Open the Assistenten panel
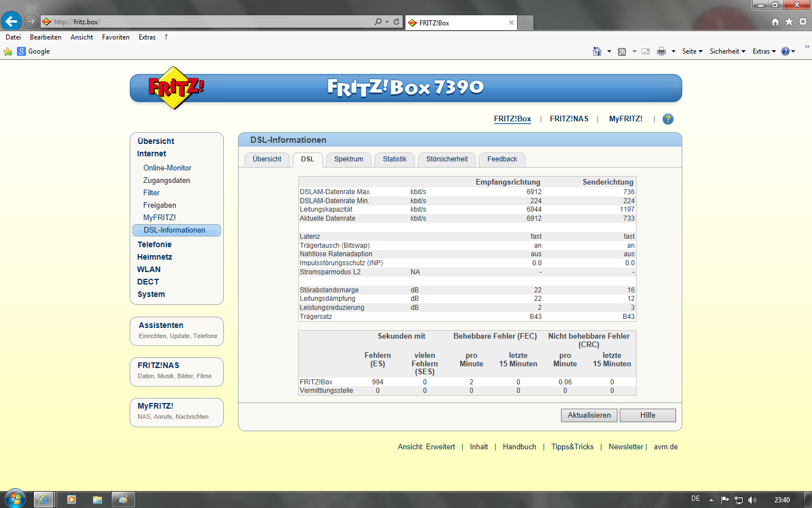Image resolution: width=812 pixels, height=508 pixels. click(176, 331)
